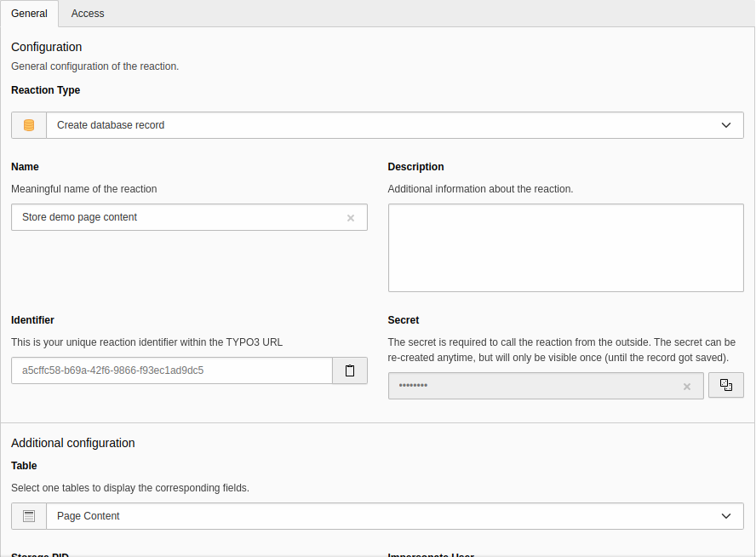This screenshot has height=557, width=756.
Task: Click the database icon beside Reaction Type
Action: [28, 124]
